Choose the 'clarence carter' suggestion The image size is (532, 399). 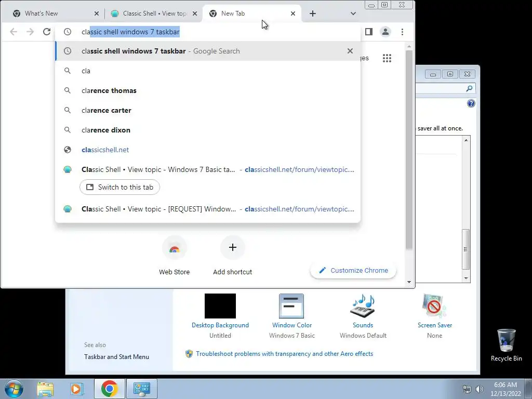(208, 110)
